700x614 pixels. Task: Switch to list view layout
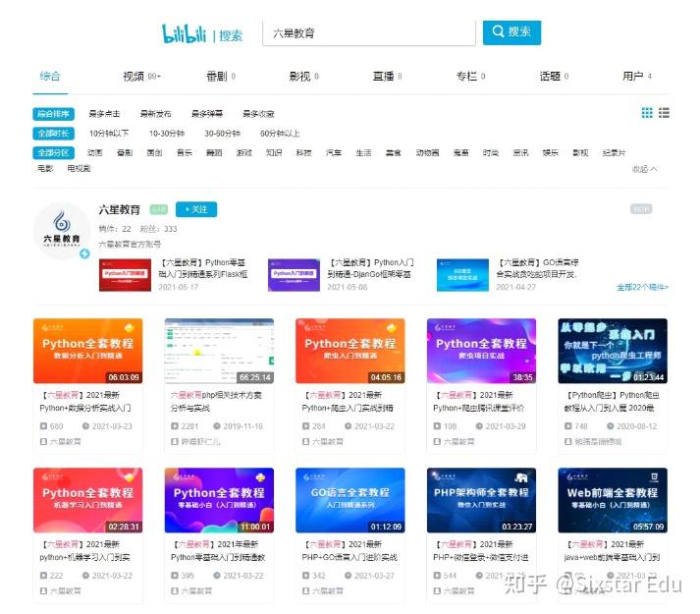tap(664, 113)
